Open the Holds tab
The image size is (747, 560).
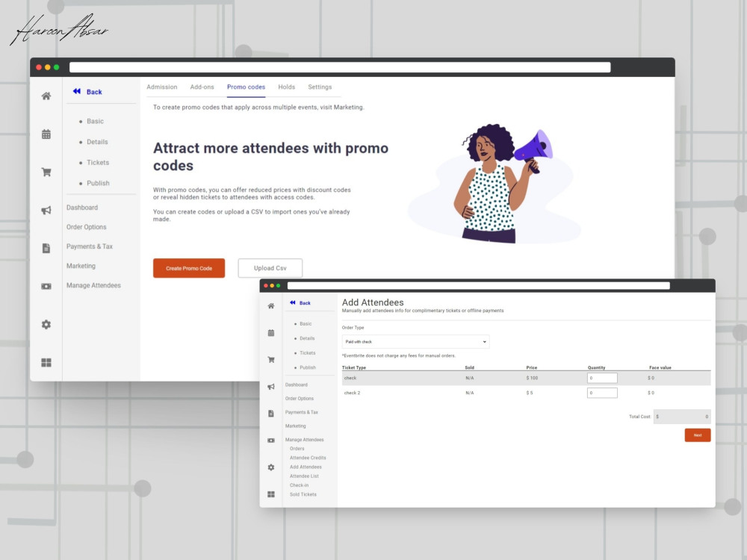pyautogui.click(x=286, y=87)
